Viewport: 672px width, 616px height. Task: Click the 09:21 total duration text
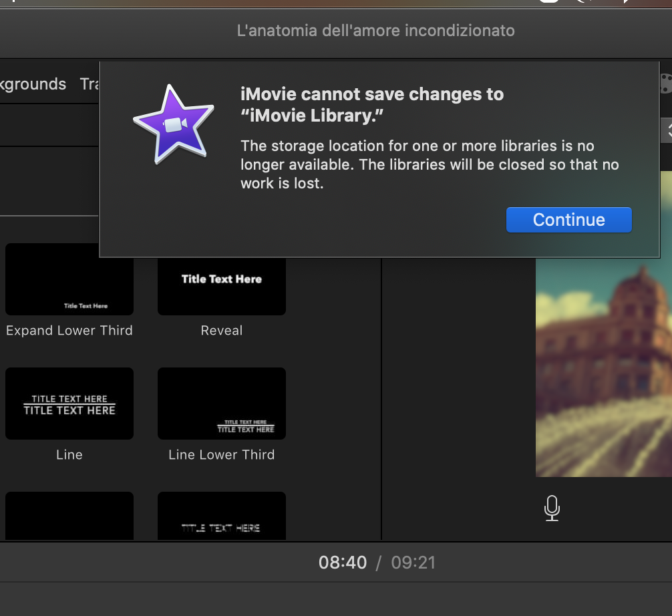pos(413,563)
